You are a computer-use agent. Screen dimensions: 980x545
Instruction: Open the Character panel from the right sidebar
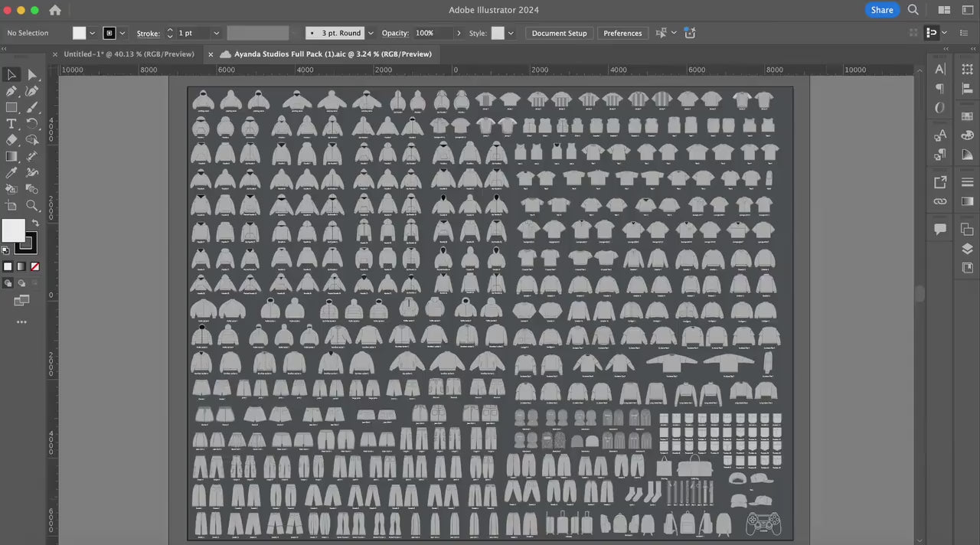(x=940, y=69)
